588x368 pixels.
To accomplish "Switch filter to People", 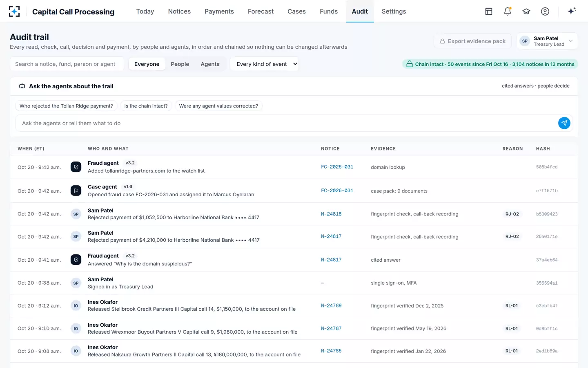I will 180,64.
